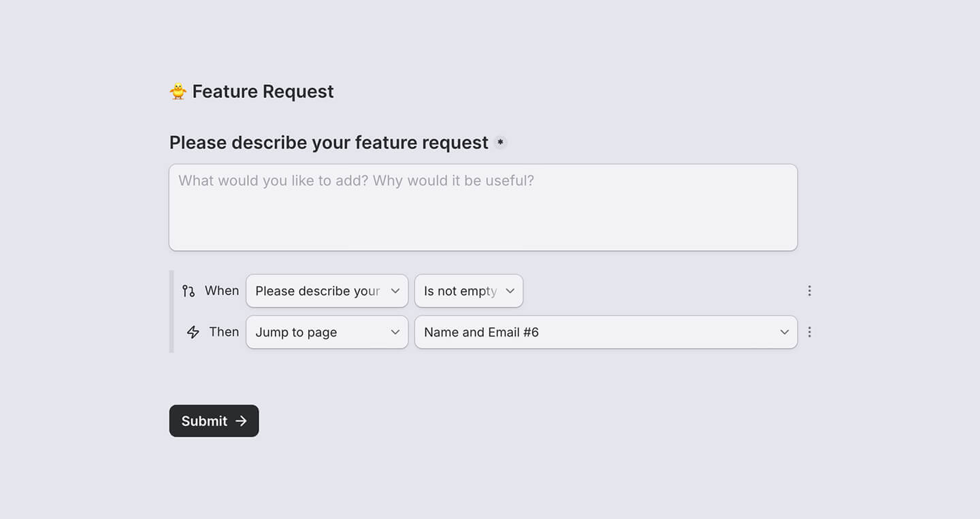Click the arrow icon inside the Submit button
The height and width of the screenshot is (519, 980).
pyautogui.click(x=241, y=421)
